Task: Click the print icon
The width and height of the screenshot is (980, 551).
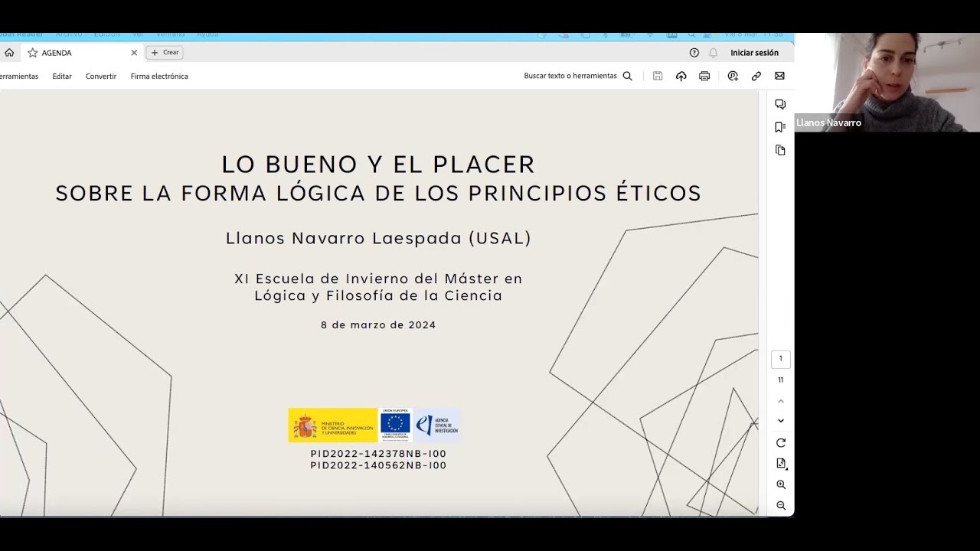Action: (x=704, y=76)
